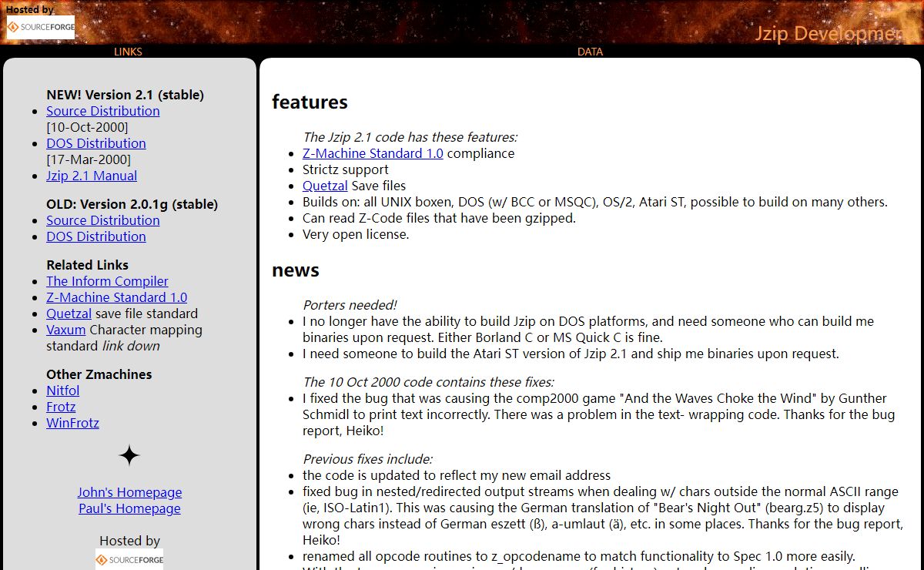Open the Jzip 2.1 Manual link
The width and height of the screenshot is (924, 570).
(x=92, y=176)
